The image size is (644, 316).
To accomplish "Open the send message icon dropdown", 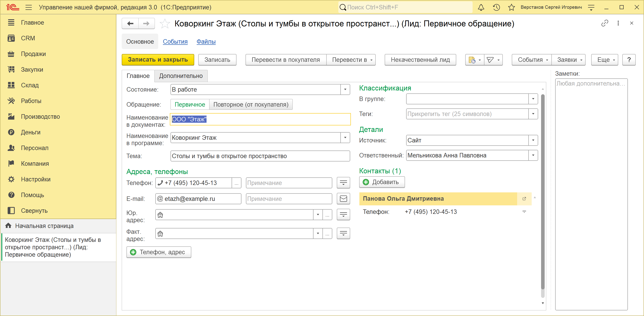I will tap(493, 60).
